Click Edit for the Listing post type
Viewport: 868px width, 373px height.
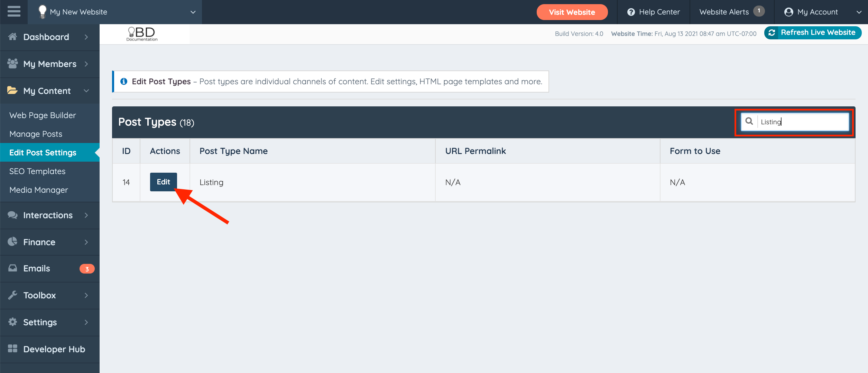[x=163, y=182]
